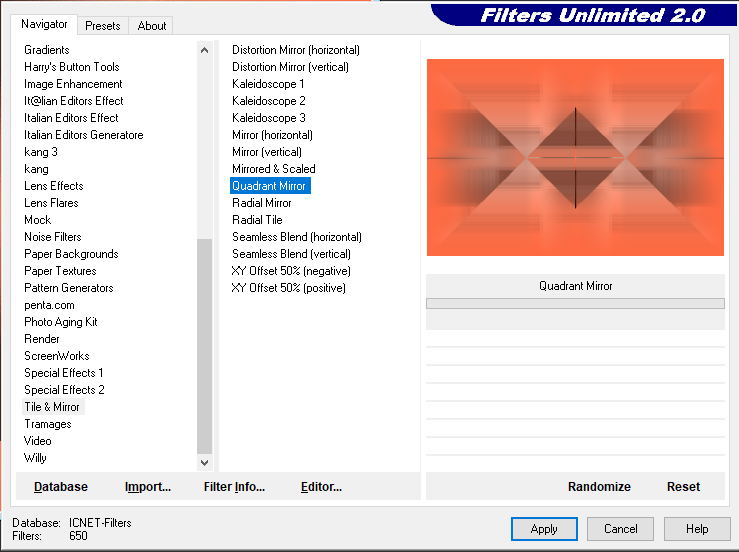Click the Cancel button
The height and width of the screenshot is (552, 739).
pyautogui.click(x=620, y=529)
